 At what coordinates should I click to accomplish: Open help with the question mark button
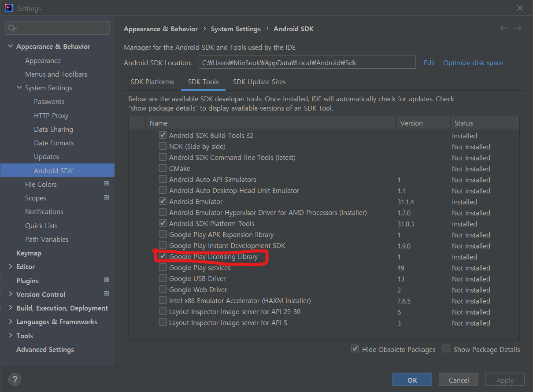pyautogui.click(x=15, y=379)
